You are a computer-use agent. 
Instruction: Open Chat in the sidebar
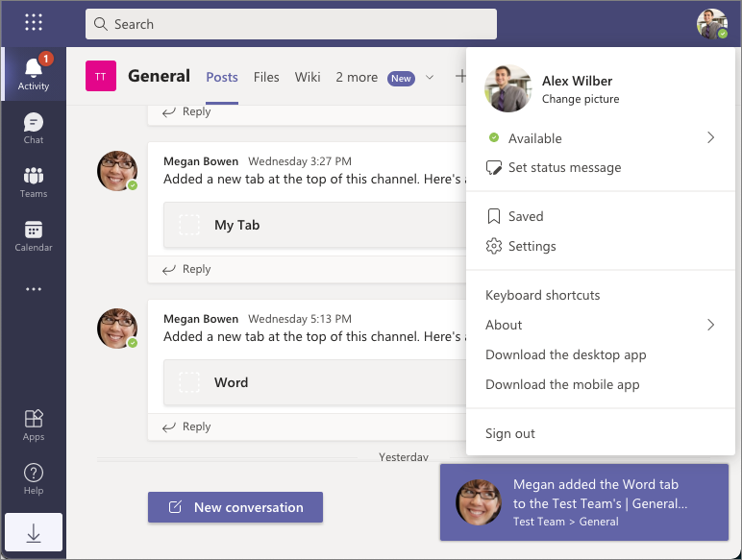click(33, 128)
